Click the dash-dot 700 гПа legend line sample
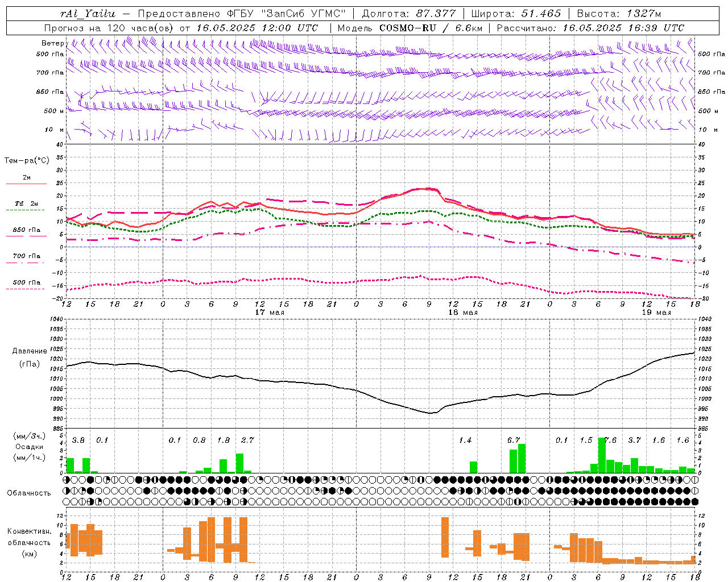 pyautogui.click(x=26, y=263)
